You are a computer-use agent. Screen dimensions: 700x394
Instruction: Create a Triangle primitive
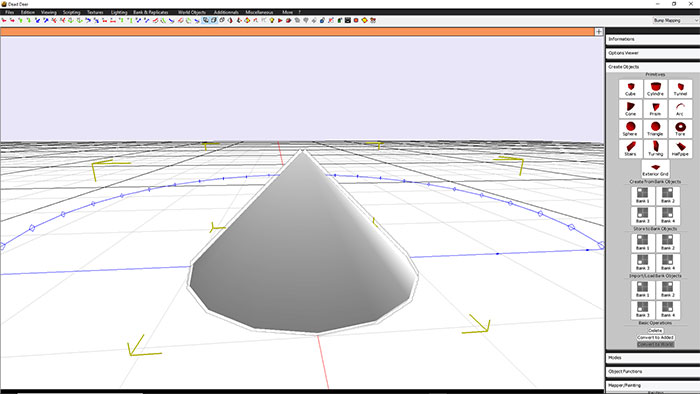[x=655, y=129]
